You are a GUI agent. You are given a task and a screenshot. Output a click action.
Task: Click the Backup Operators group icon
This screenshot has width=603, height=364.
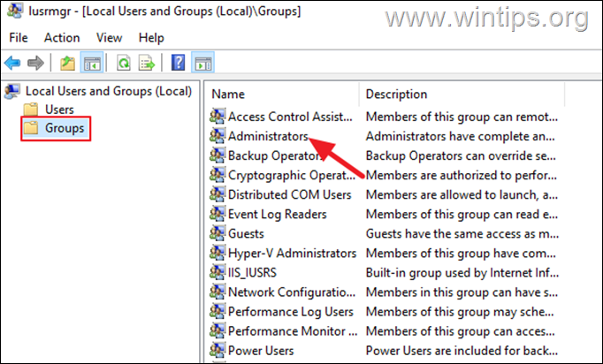pos(218,155)
